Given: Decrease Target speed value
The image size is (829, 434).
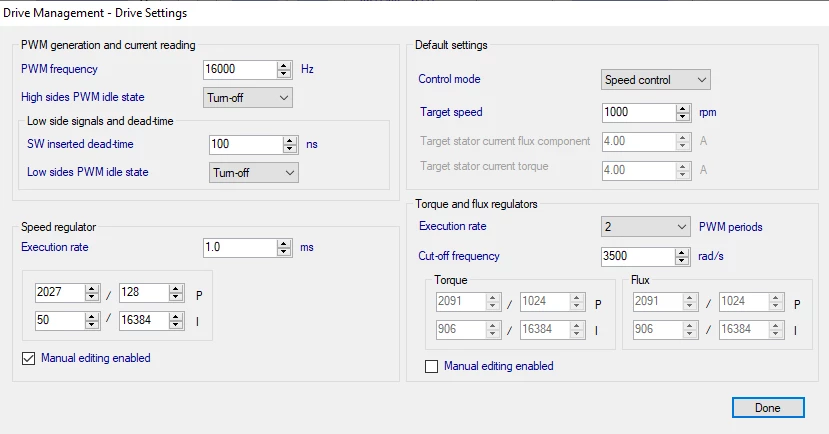Looking at the screenshot, I should [683, 117].
